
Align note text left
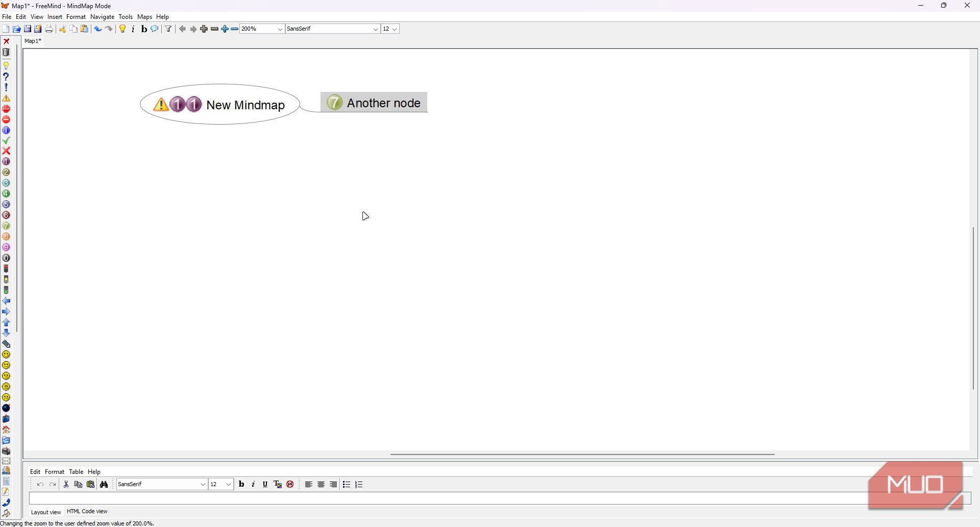[x=309, y=485]
